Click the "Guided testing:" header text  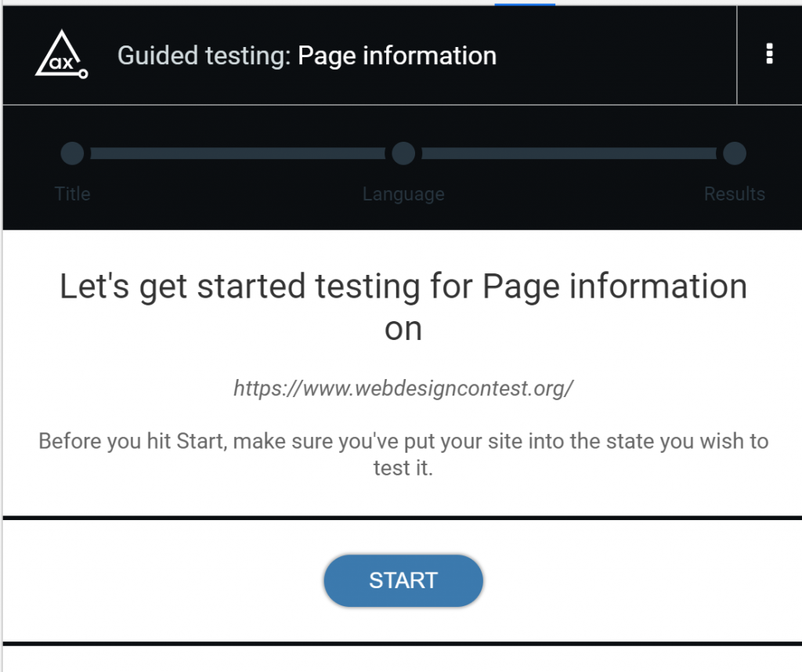[x=204, y=56]
